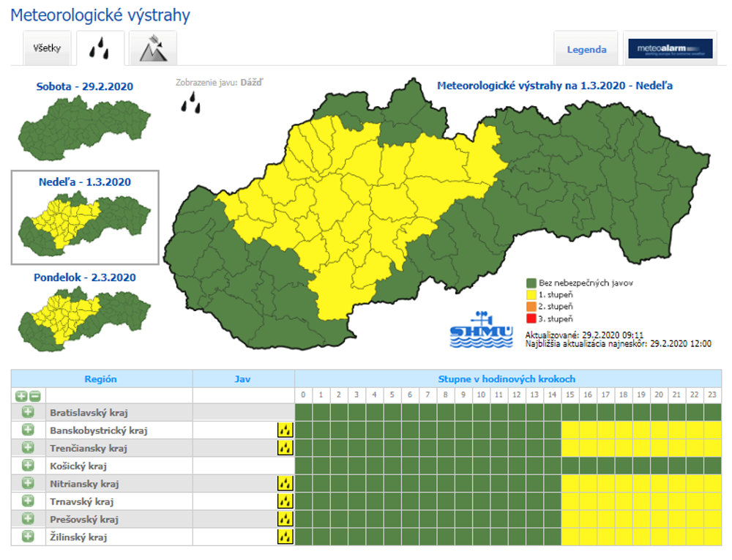
Task: Click Trnavský kraj region name
Action: (79, 501)
